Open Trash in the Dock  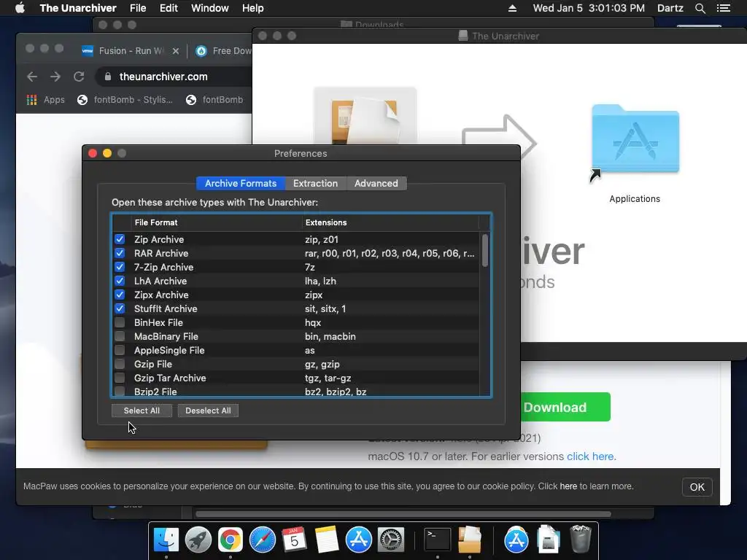point(580,539)
